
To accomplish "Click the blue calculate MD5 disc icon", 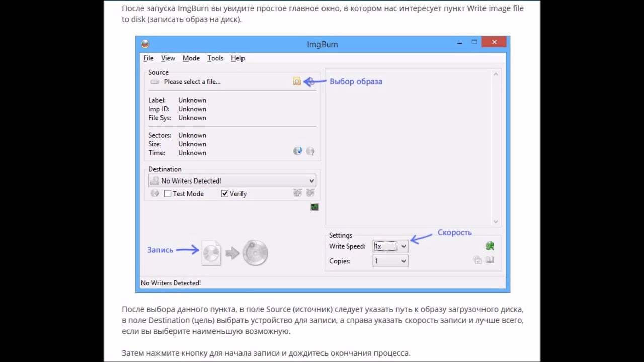I will [x=298, y=151].
